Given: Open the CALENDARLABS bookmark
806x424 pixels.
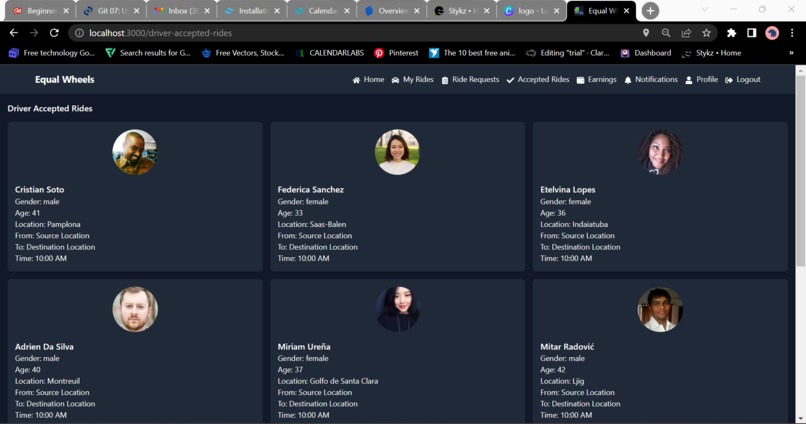Looking at the screenshot, I should coord(329,53).
